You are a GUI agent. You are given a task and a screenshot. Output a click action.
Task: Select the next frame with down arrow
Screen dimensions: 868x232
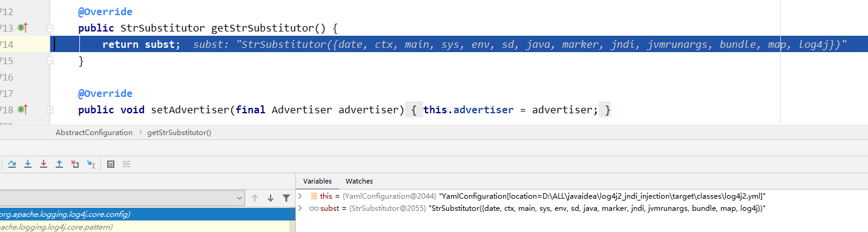271,198
